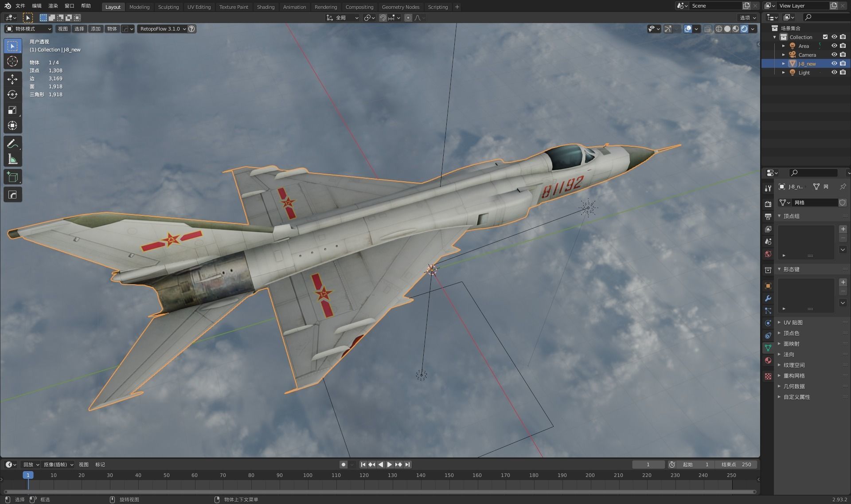Toggle proportional editing in header

[x=408, y=18]
